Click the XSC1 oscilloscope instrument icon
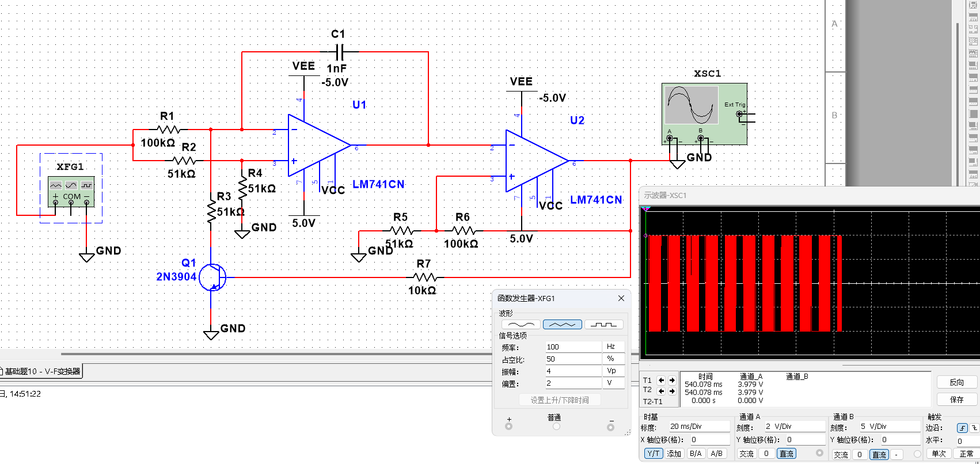Viewport: 980px width, 464px height. coord(704,113)
